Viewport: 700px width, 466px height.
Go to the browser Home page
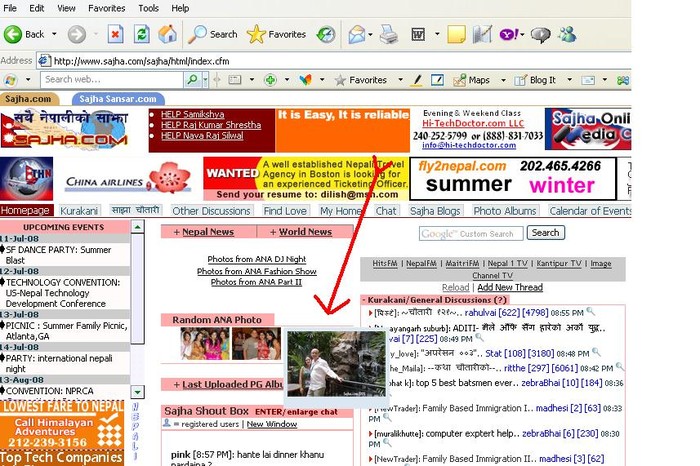coord(167,34)
